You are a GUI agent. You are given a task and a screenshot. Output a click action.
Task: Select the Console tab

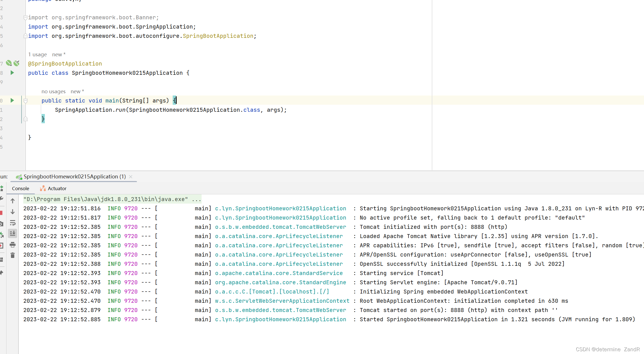tap(20, 188)
